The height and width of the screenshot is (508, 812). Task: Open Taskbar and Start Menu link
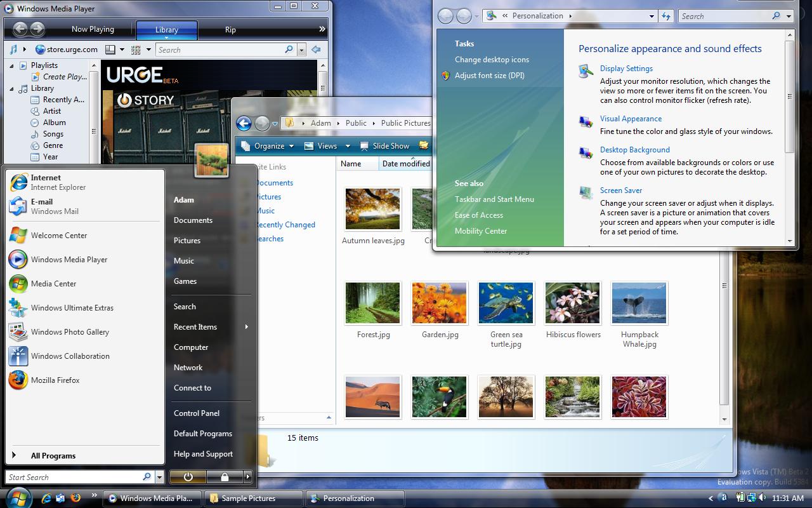point(494,199)
